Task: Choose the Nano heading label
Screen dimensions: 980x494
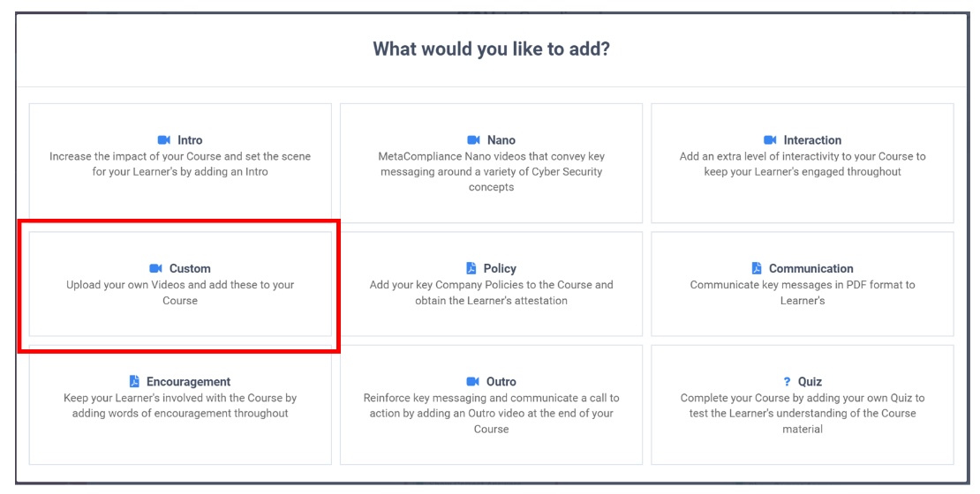Action: point(501,140)
